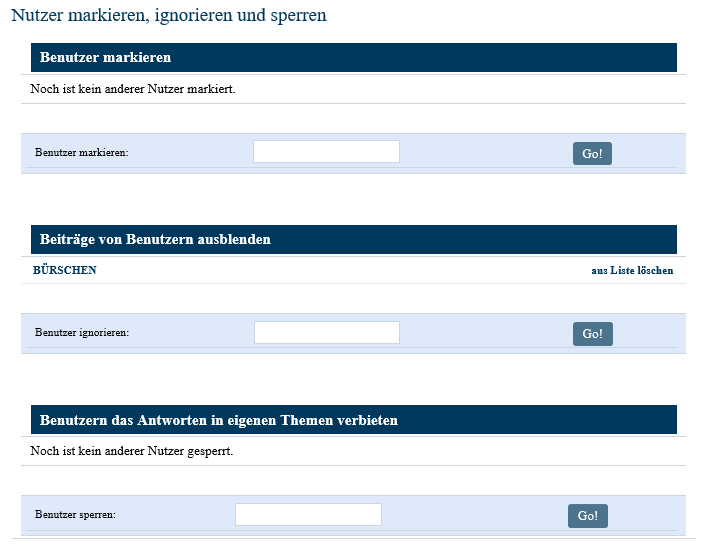Image resolution: width=701 pixels, height=555 pixels.
Task: Click the 'Benutzern das Antworten' section header
Action: tap(218, 420)
